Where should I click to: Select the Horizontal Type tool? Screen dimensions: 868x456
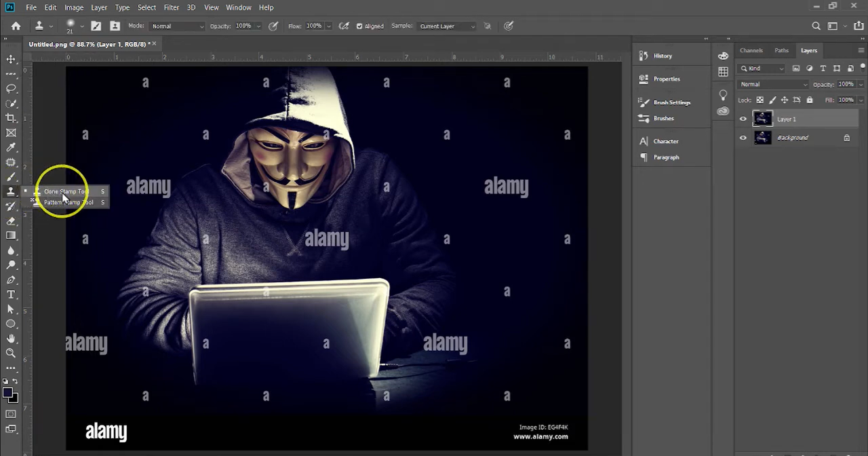pos(11,294)
